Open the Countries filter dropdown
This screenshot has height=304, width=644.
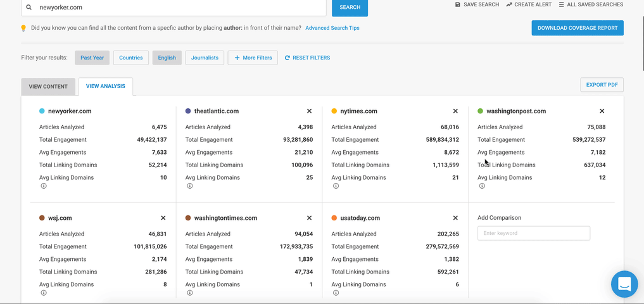(131, 58)
